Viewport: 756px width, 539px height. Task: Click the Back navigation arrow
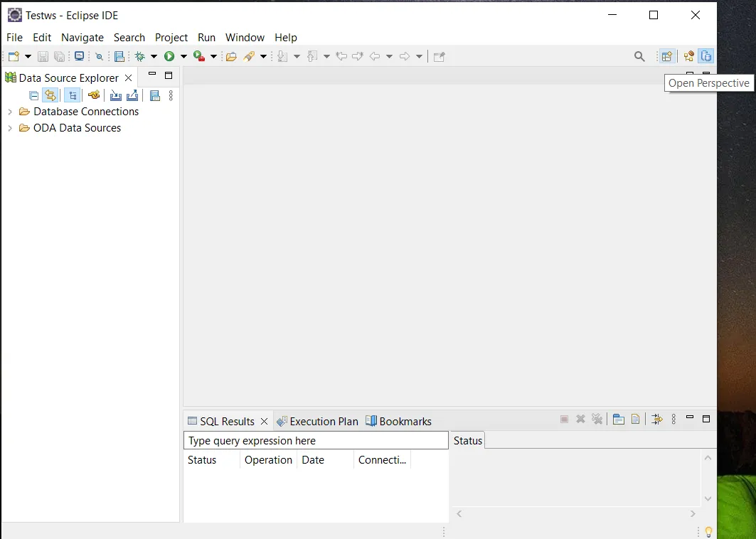pyautogui.click(x=375, y=56)
